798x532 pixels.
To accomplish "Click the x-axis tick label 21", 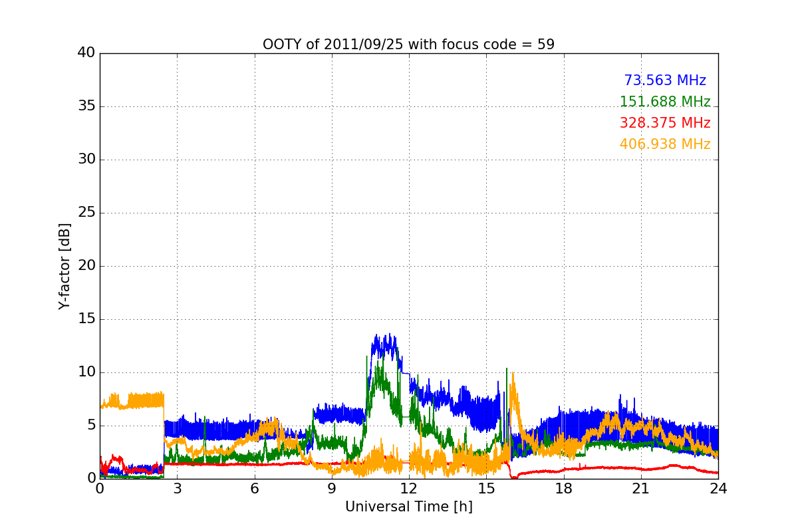I will point(641,489).
